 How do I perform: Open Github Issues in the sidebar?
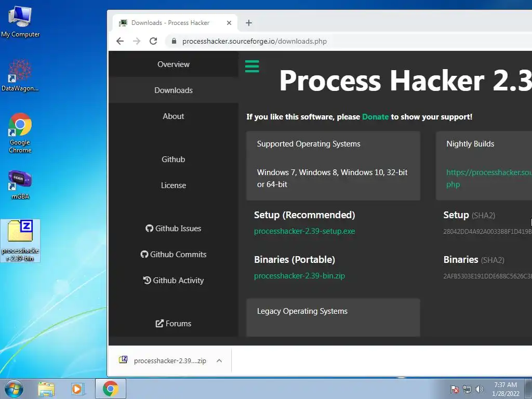coord(174,229)
